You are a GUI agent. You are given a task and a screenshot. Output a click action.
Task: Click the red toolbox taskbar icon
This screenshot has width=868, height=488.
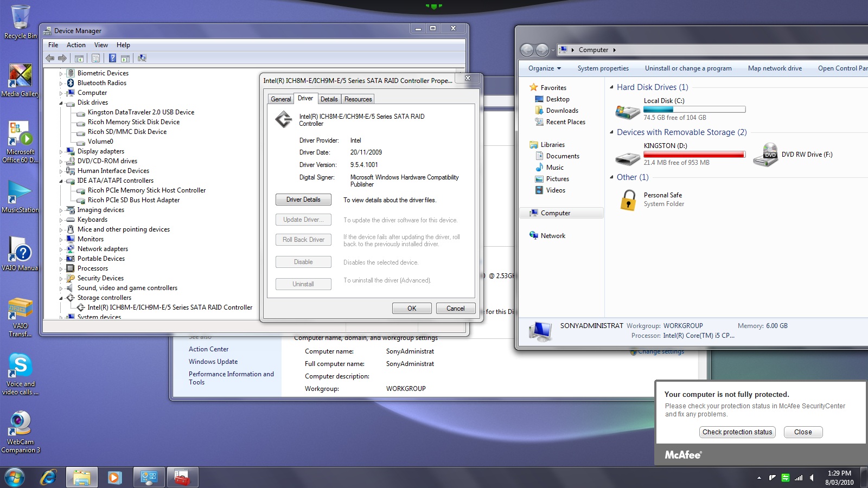pyautogui.click(x=182, y=478)
